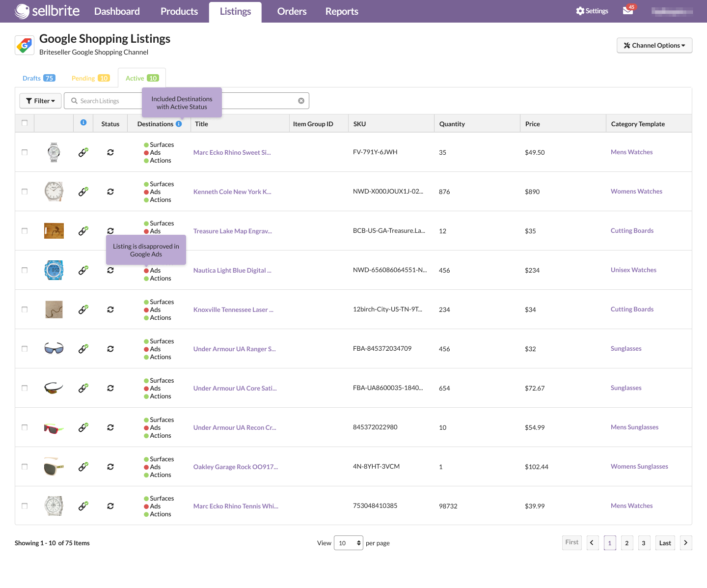Clear the search field with X icon
The height and width of the screenshot is (588, 707).
click(301, 101)
